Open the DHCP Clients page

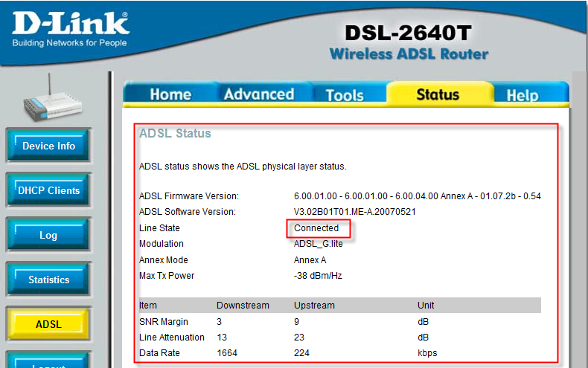click(48, 190)
